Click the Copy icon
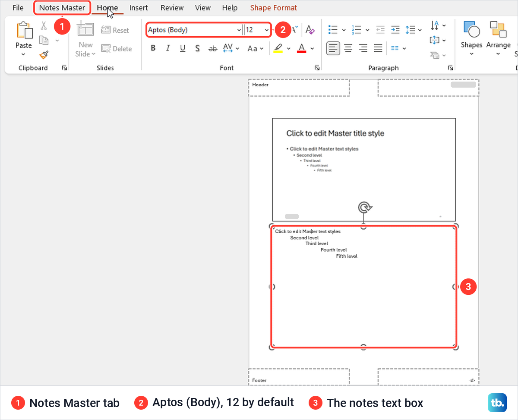518x420 pixels. point(44,40)
